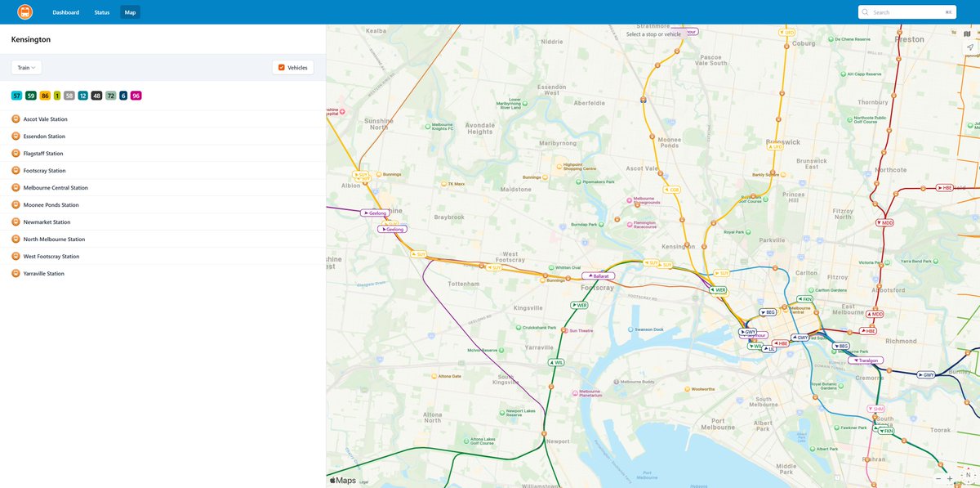Pick the teal route 12 badge
The height and width of the screenshot is (488, 980).
(83, 96)
